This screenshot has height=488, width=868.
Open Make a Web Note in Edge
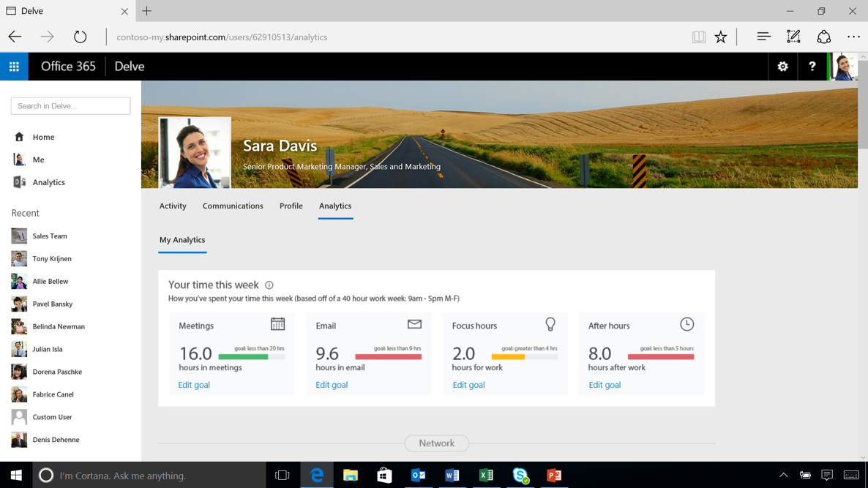click(793, 36)
